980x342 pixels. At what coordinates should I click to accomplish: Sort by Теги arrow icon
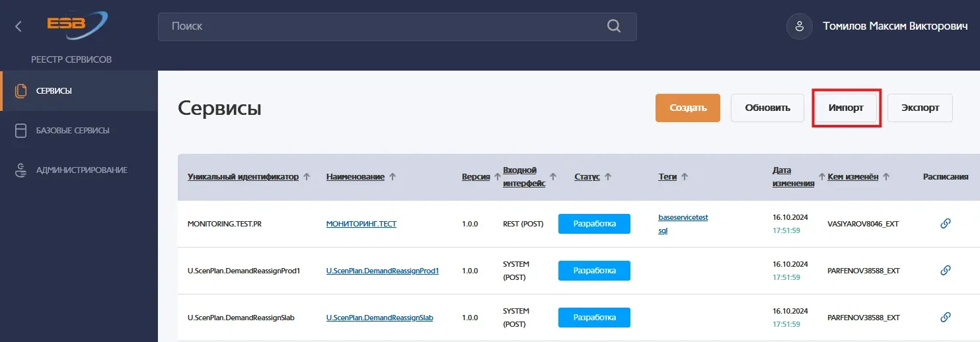685,177
